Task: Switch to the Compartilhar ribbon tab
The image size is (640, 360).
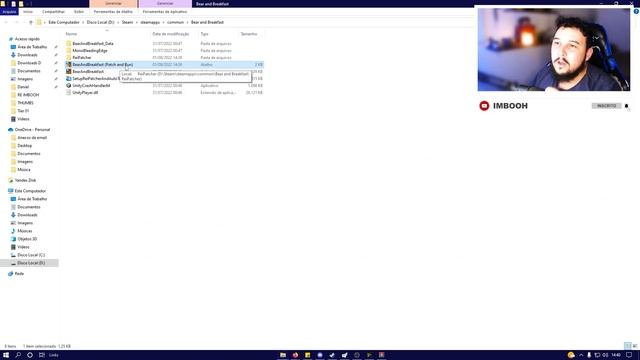Action: (53, 12)
